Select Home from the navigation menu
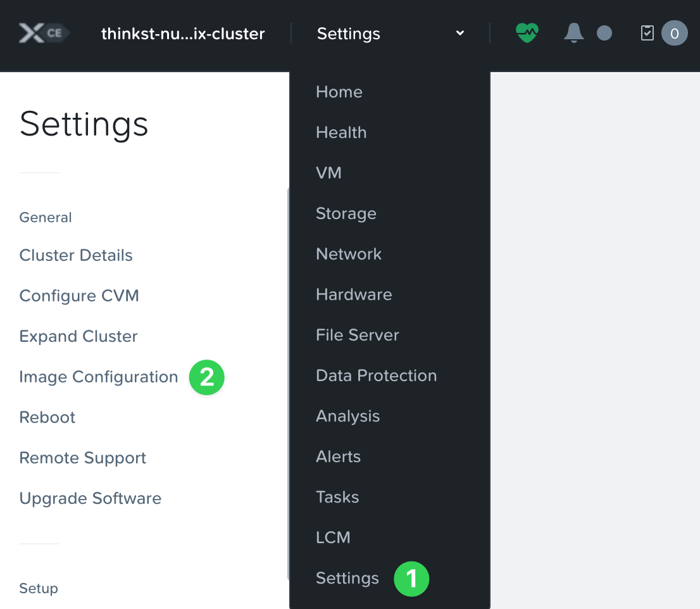The height and width of the screenshot is (609, 700). (x=339, y=92)
